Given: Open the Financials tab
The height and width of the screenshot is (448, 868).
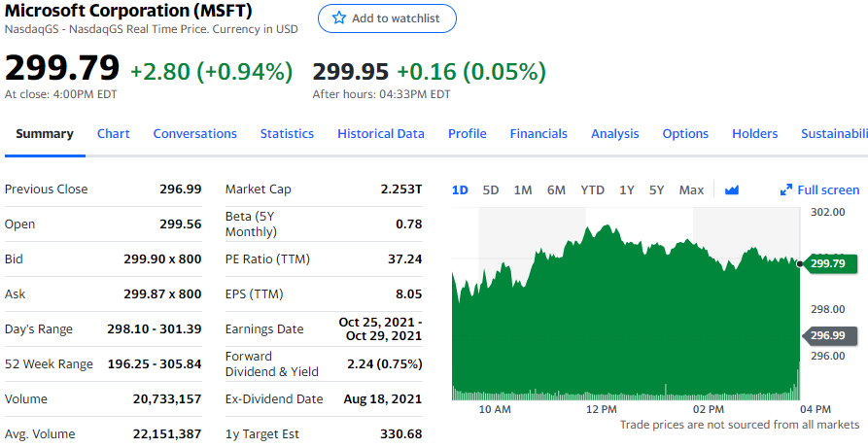Looking at the screenshot, I should point(538,133).
